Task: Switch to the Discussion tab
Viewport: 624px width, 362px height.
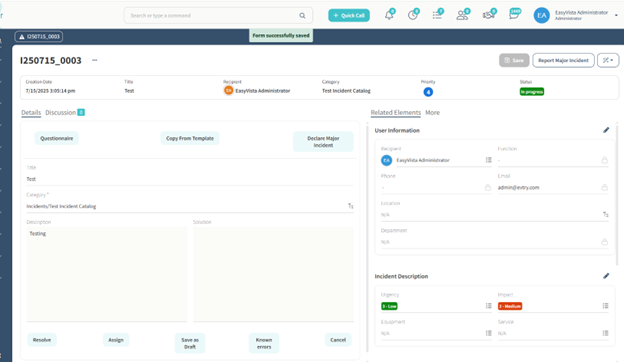Action: coord(60,113)
